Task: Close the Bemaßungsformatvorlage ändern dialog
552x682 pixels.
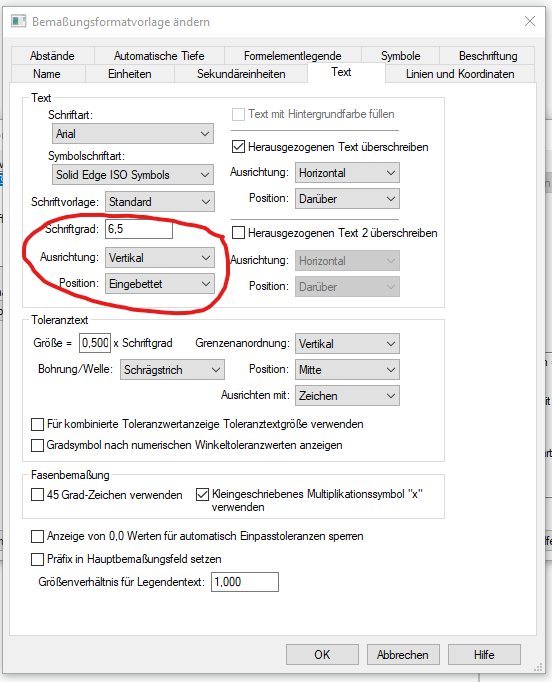Action: [x=529, y=21]
